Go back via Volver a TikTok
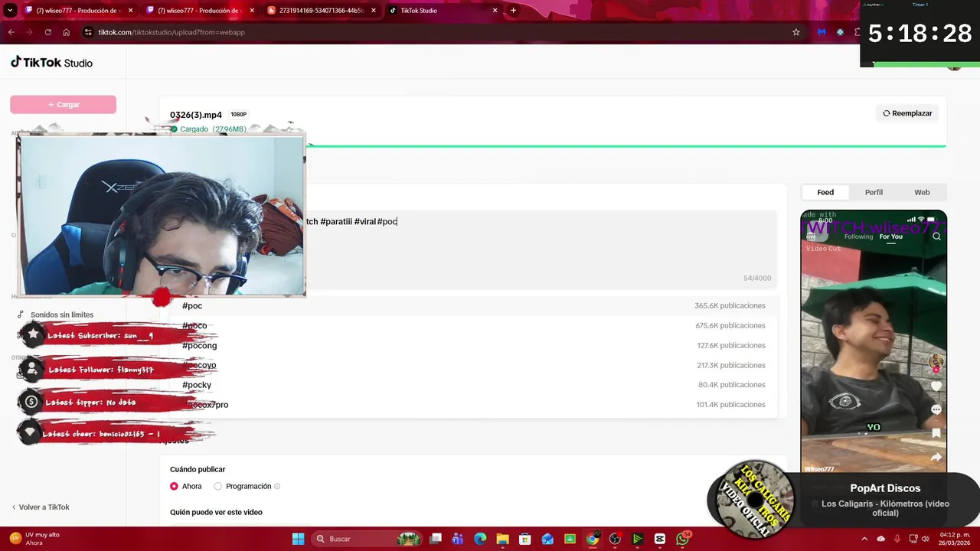The image size is (980, 551). pos(41,507)
